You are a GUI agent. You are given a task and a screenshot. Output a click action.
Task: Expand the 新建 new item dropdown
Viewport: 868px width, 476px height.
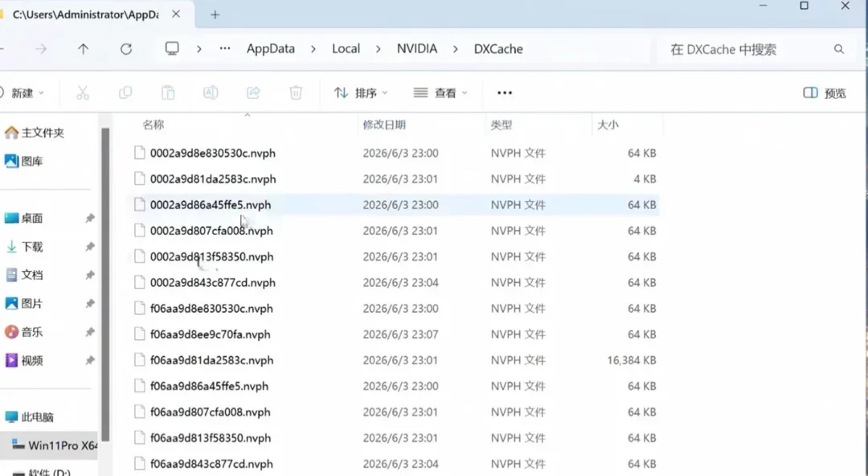23,92
